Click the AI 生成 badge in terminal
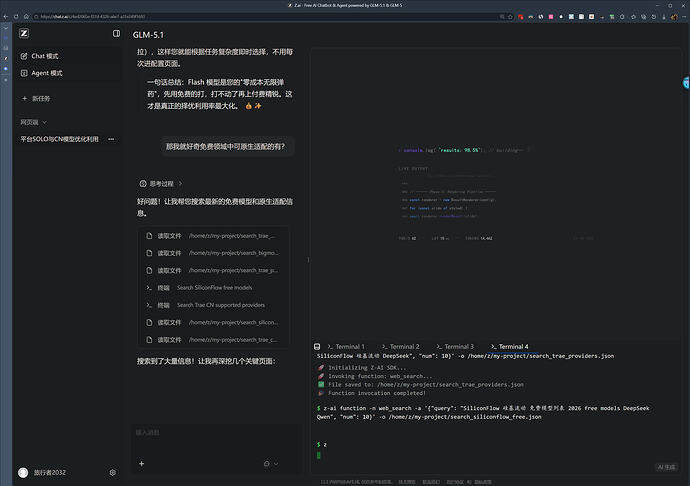 (x=666, y=467)
